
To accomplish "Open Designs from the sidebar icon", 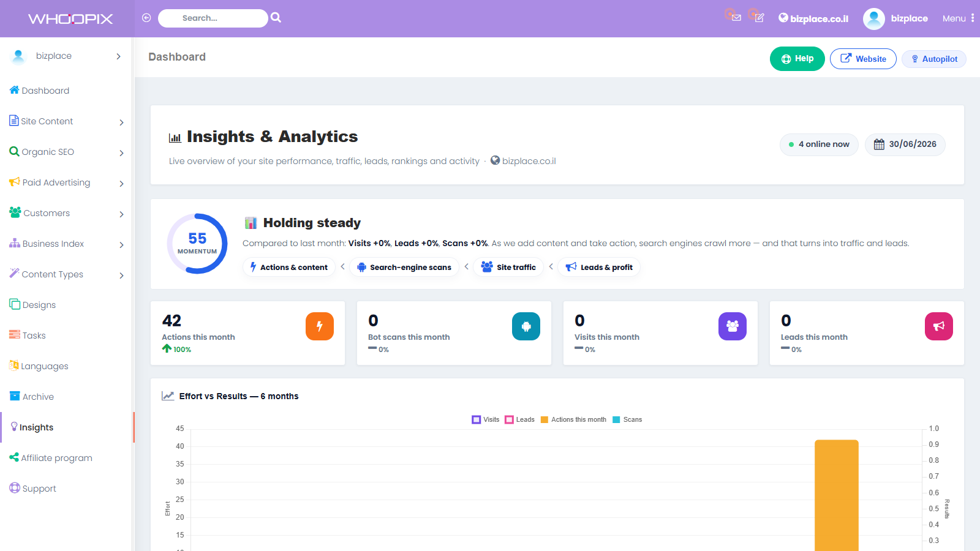I will click(x=15, y=304).
